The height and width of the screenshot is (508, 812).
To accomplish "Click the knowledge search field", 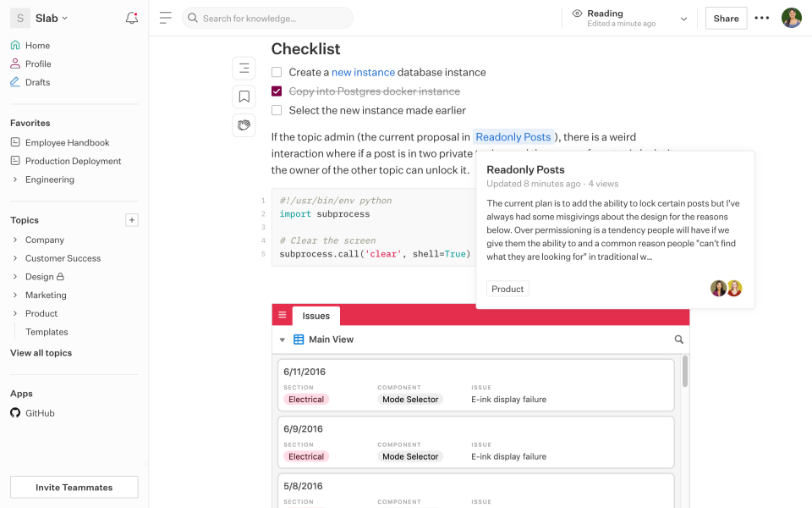I will (x=267, y=17).
